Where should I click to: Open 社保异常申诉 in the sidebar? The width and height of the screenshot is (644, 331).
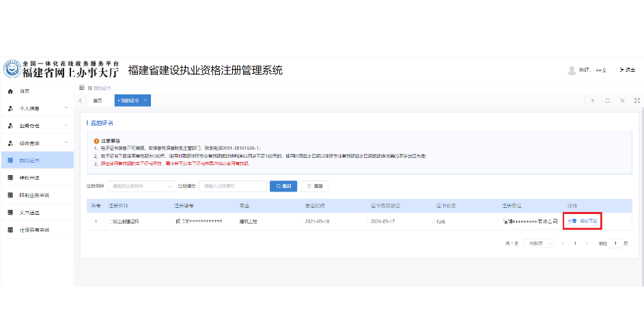[x=34, y=230]
